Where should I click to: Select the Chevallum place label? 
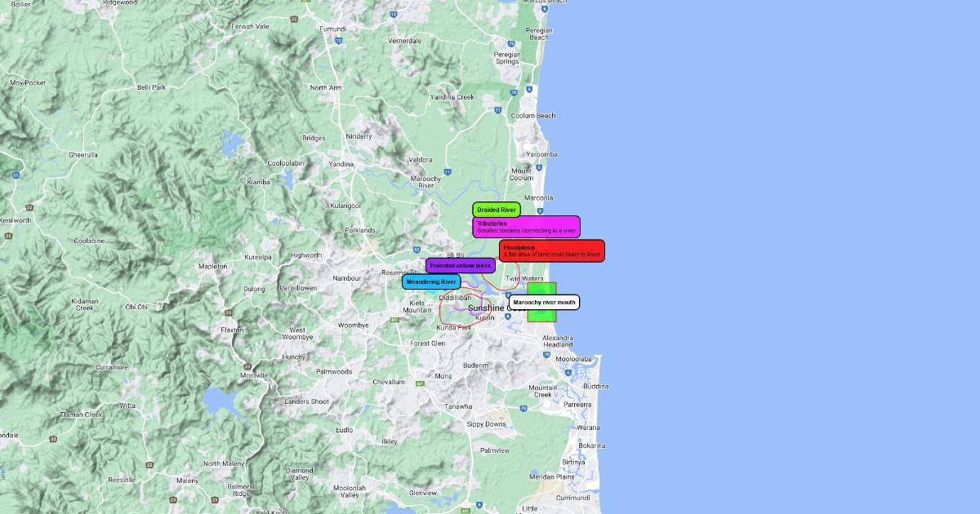click(x=389, y=382)
